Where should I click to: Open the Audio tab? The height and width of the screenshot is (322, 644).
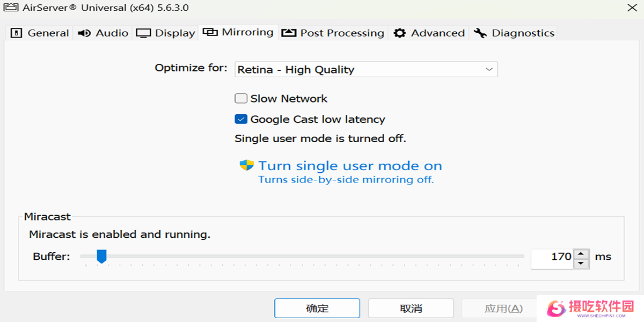pyautogui.click(x=103, y=33)
